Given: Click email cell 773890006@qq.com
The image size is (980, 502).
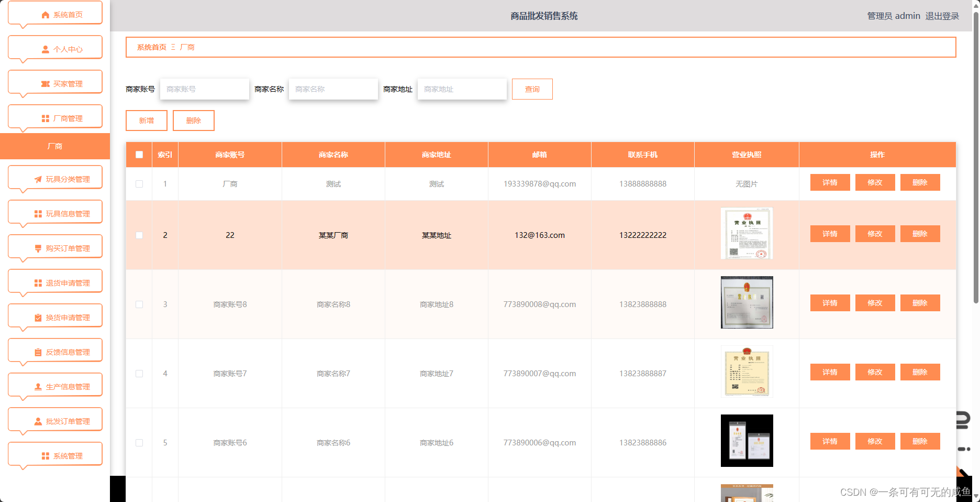Looking at the screenshot, I should pyautogui.click(x=540, y=443).
